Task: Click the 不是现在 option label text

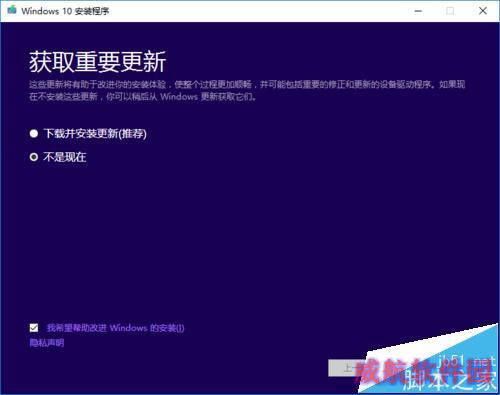Action: tap(65, 157)
